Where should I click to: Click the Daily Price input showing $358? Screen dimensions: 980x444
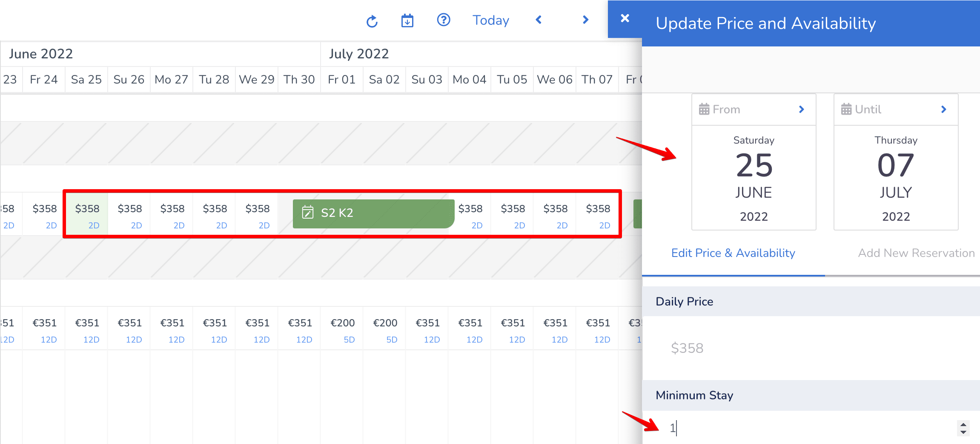pyautogui.click(x=811, y=348)
